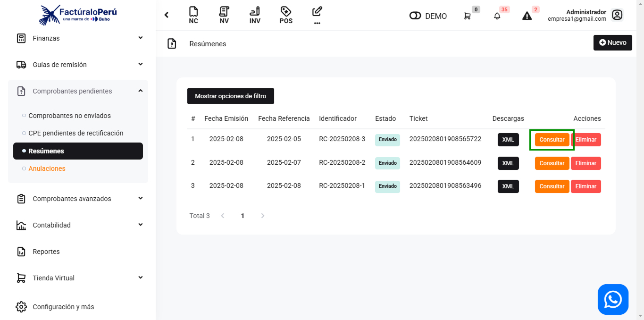This screenshot has height=320, width=644.
Task: Select Comprobantes no enviados in sidebar
Action: tap(69, 116)
